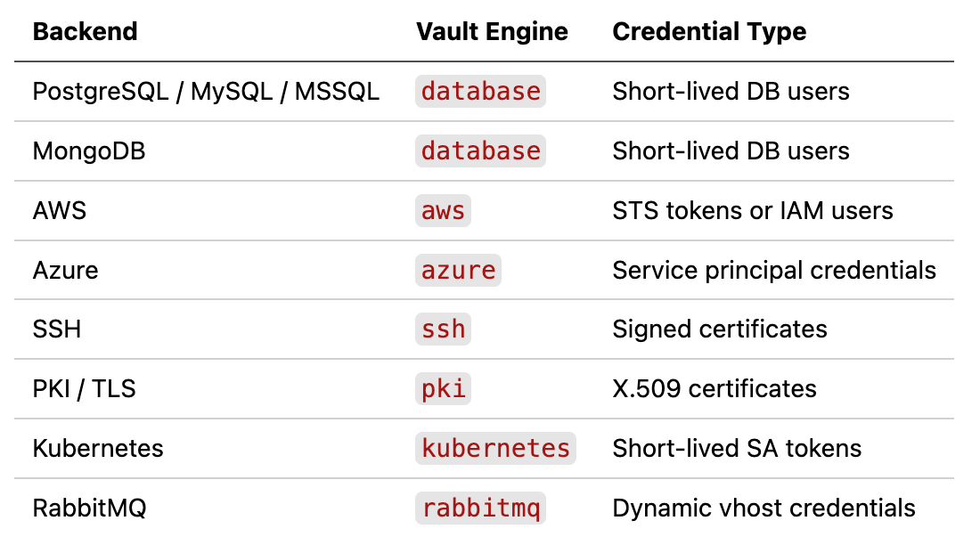Click the Signed certificates cell
980x545 pixels.
[x=720, y=329]
